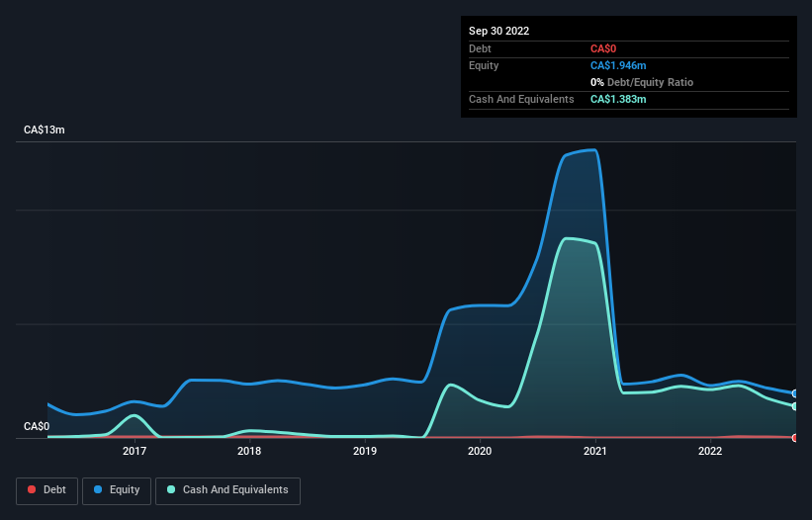
Task: Click the 2017 axis label
Action: click(x=135, y=451)
